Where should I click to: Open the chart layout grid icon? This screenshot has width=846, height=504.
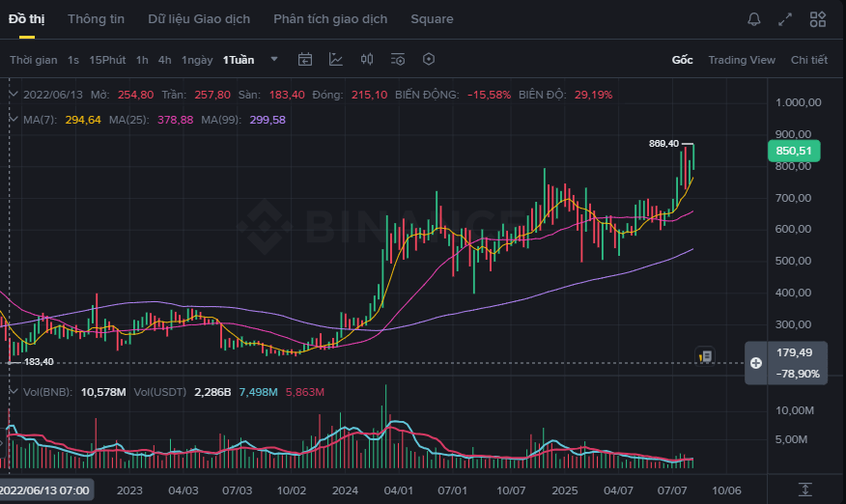(x=818, y=19)
